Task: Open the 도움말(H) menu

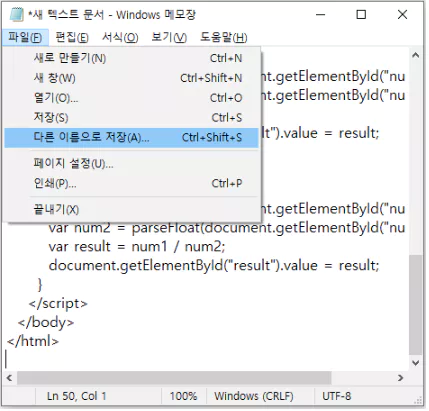Action: click(x=224, y=37)
